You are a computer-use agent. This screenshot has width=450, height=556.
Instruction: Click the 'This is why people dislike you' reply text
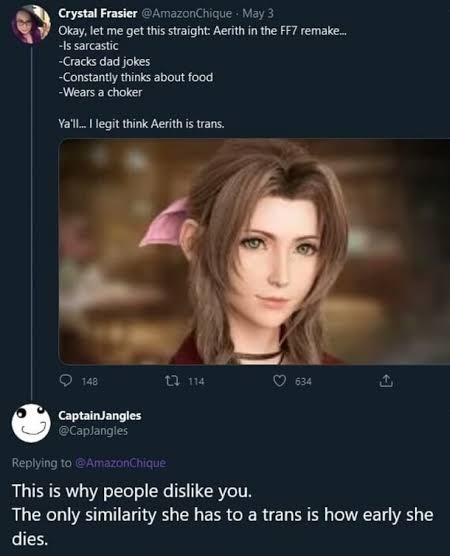click(132, 491)
